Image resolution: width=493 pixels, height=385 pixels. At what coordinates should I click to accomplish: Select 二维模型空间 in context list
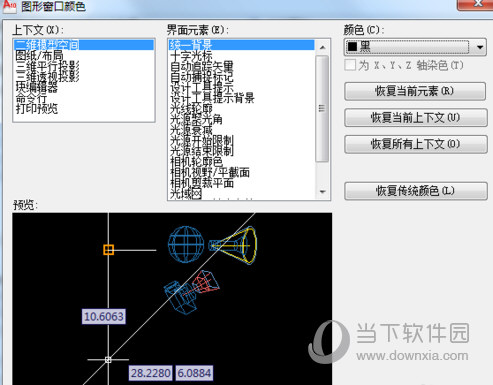point(84,45)
